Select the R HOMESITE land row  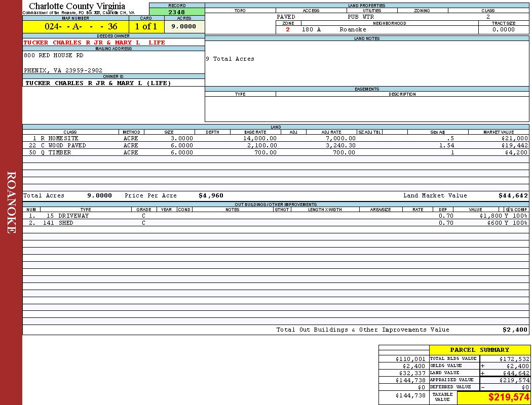click(59, 138)
